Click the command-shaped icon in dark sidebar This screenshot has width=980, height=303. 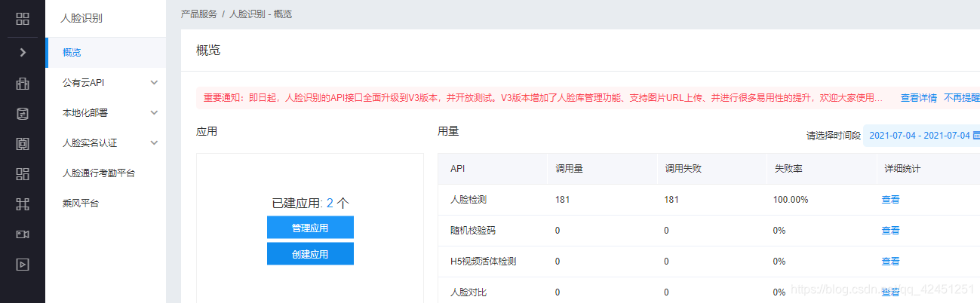coord(23,204)
